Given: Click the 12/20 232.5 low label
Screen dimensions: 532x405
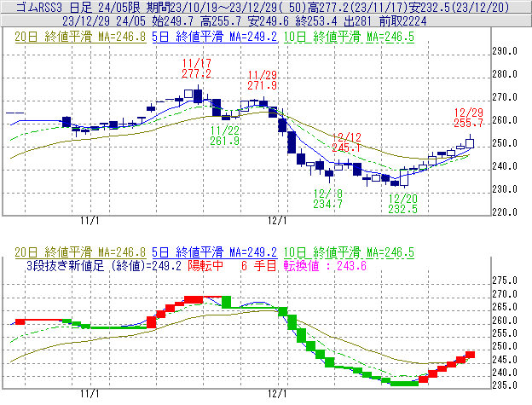Looking at the screenshot, I should click(x=402, y=204).
